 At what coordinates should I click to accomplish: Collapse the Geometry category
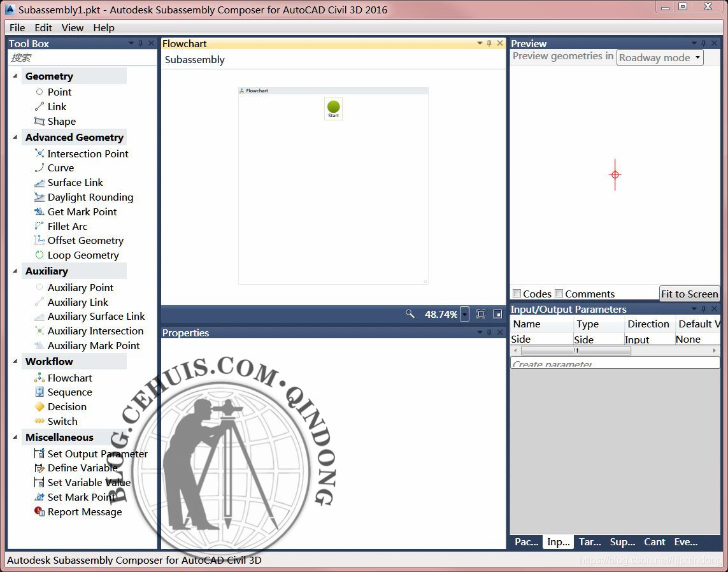click(x=15, y=76)
